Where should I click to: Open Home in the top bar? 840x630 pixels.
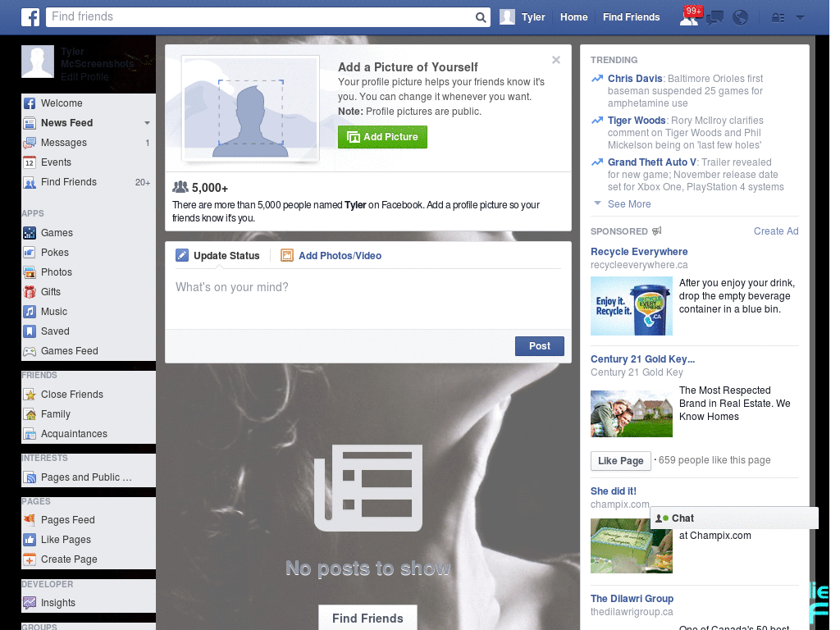(x=573, y=17)
